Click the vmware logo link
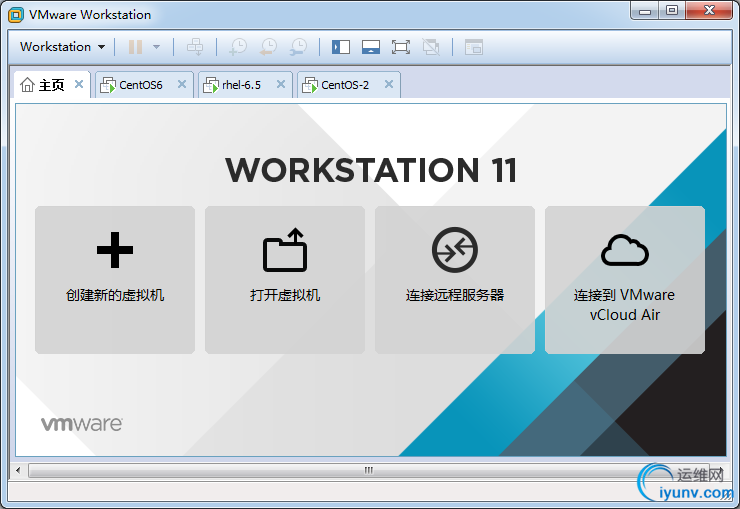740x509 pixels. [82, 424]
